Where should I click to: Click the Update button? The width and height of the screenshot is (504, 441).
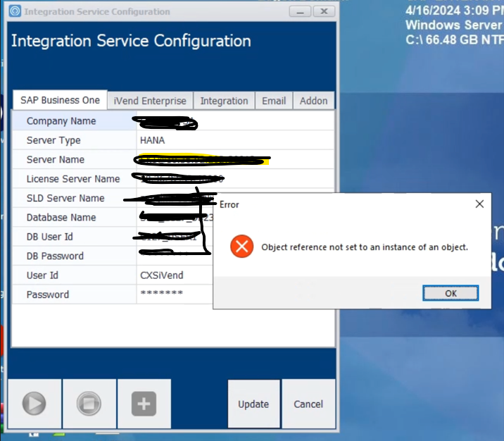tap(253, 404)
